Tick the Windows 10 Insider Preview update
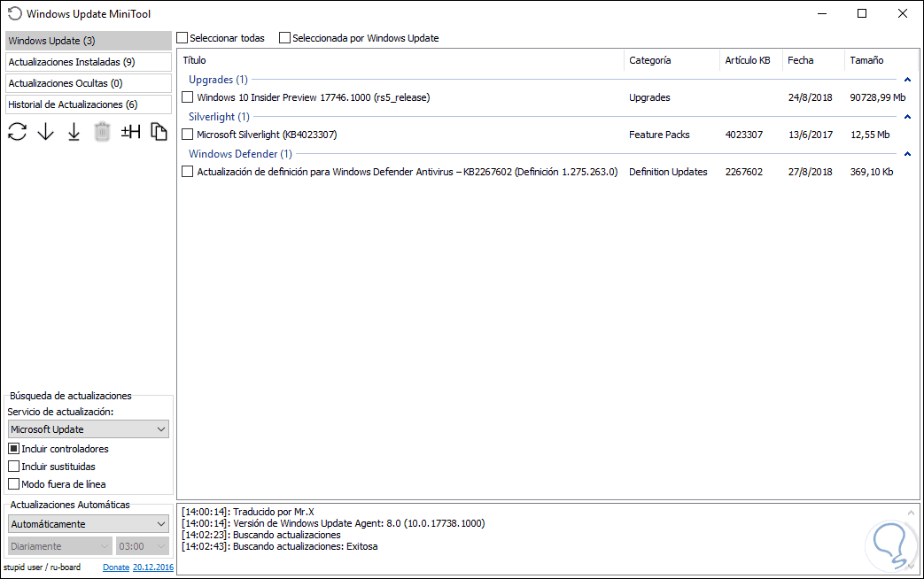The width and height of the screenshot is (924, 579). 188,97
